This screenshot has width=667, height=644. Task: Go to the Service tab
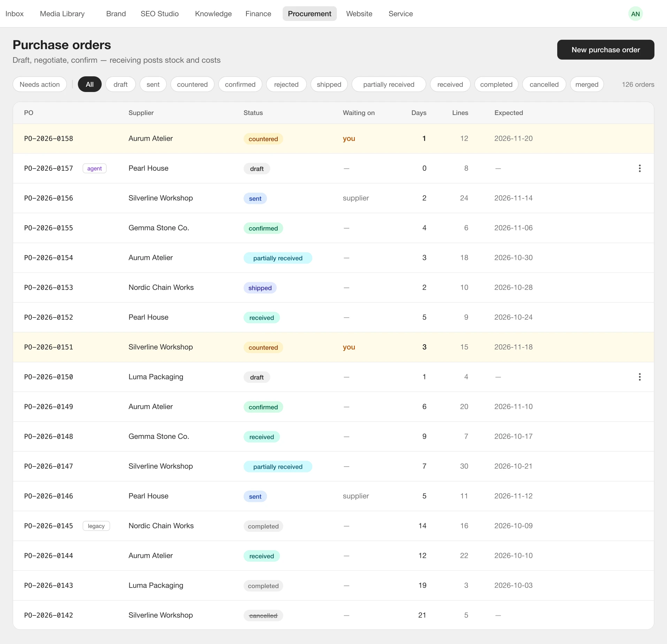coord(401,14)
